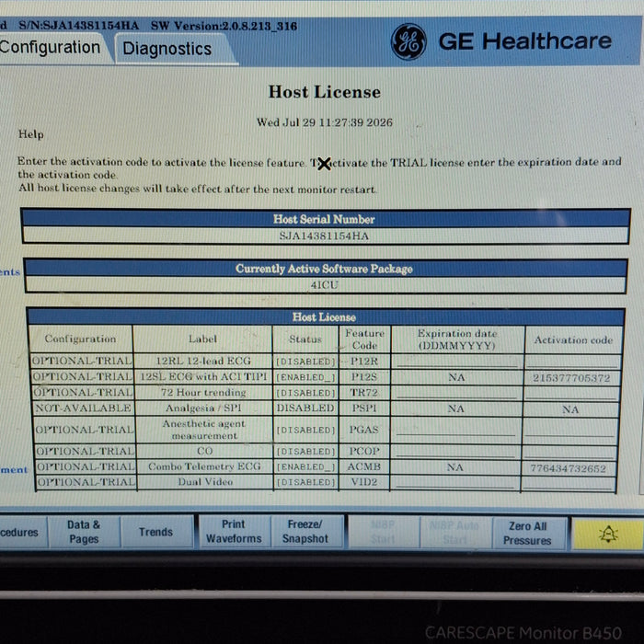The height and width of the screenshot is (644, 644).
Task: Click the ACMB feature code cell
Action: coord(364,467)
